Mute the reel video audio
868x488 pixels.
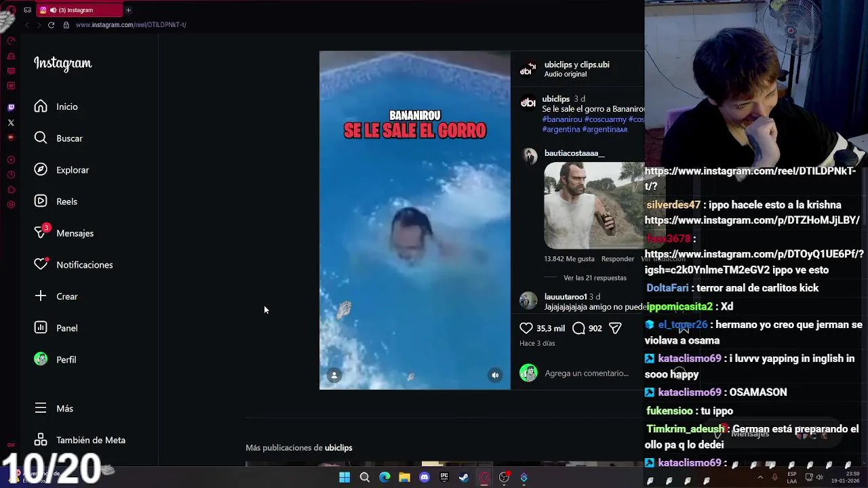tap(495, 375)
